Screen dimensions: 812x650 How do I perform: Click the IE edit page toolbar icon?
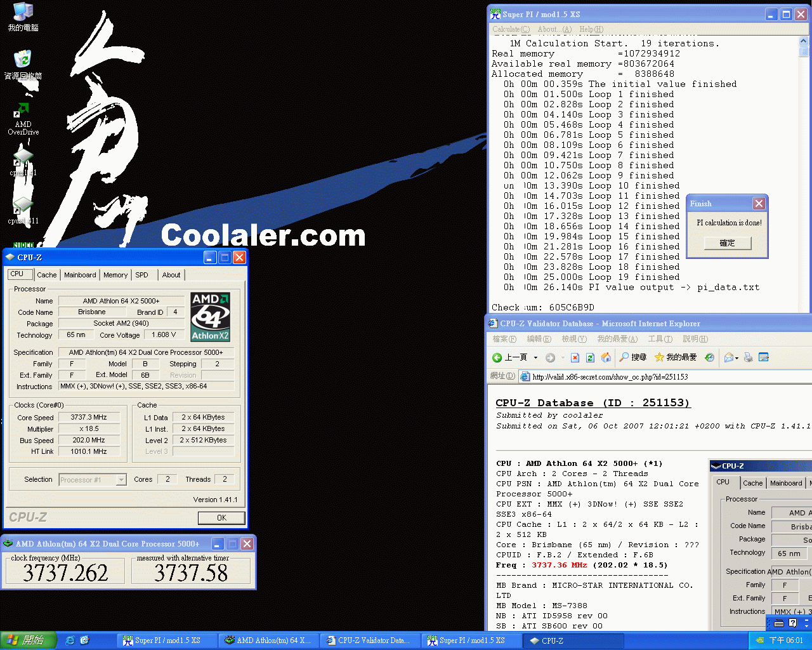pos(764,357)
